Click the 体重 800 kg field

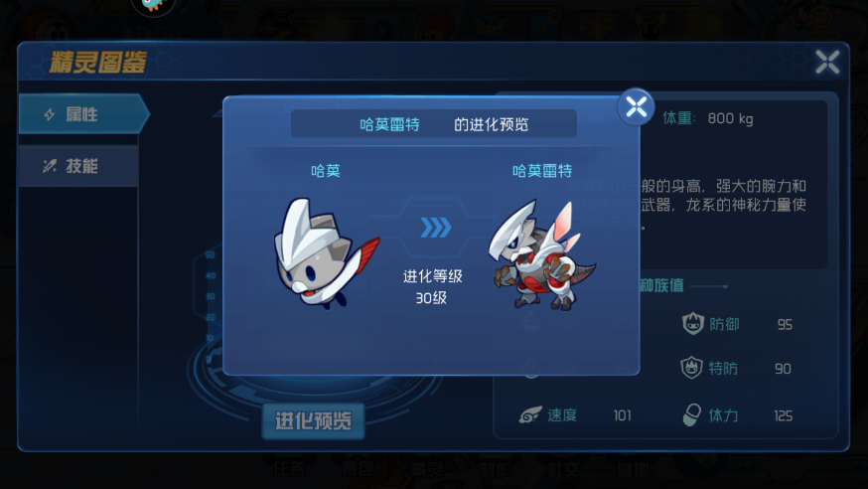(x=708, y=118)
